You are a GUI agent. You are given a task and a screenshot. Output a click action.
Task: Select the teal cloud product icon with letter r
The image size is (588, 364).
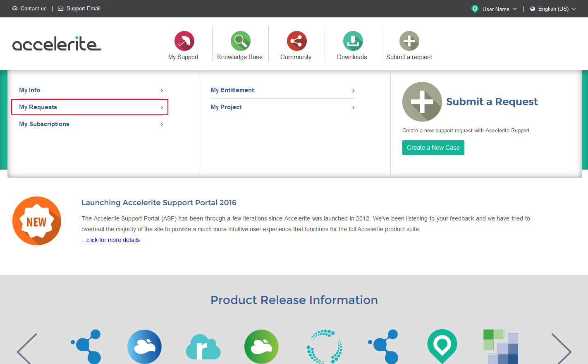coord(203,347)
